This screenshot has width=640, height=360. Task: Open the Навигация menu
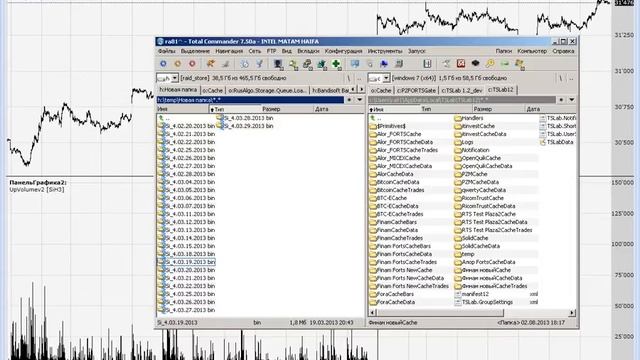point(229,51)
